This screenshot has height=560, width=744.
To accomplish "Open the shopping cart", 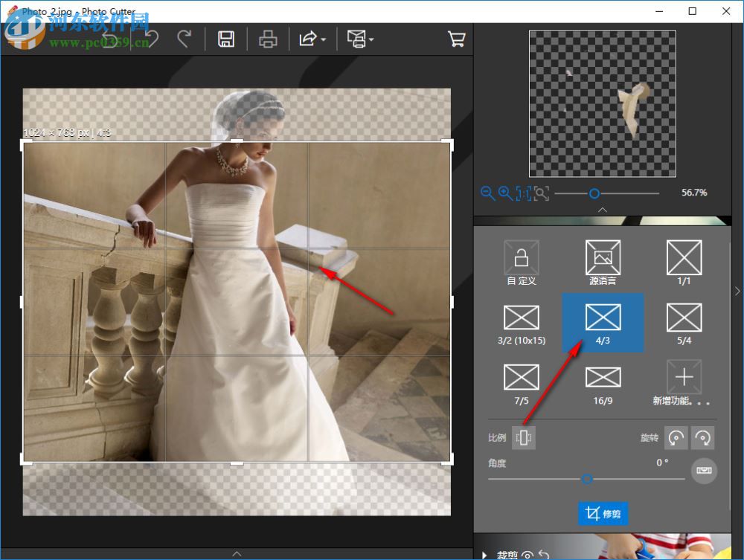I will pos(456,39).
